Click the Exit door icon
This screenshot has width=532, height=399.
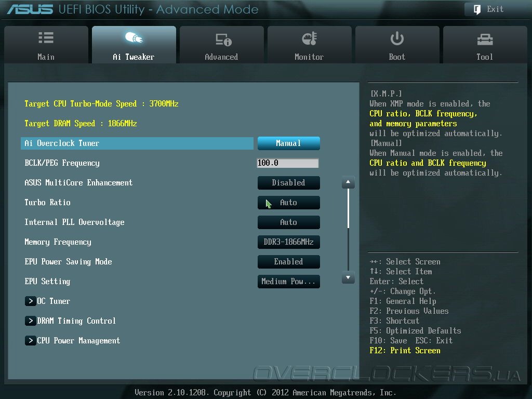pos(477,9)
